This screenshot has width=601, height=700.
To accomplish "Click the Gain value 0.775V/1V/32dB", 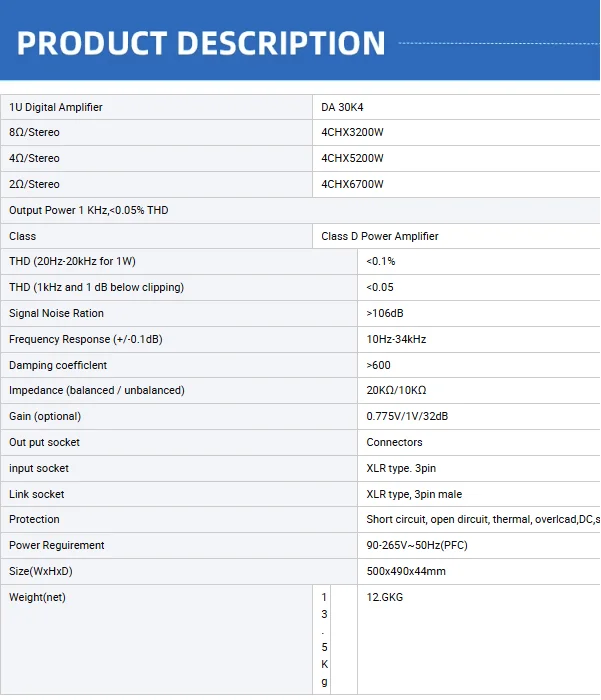I will pyautogui.click(x=407, y=416).
